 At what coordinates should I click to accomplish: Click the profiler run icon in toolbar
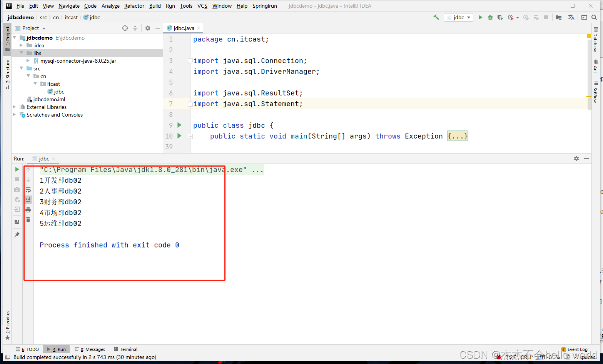tap(511, 17)
